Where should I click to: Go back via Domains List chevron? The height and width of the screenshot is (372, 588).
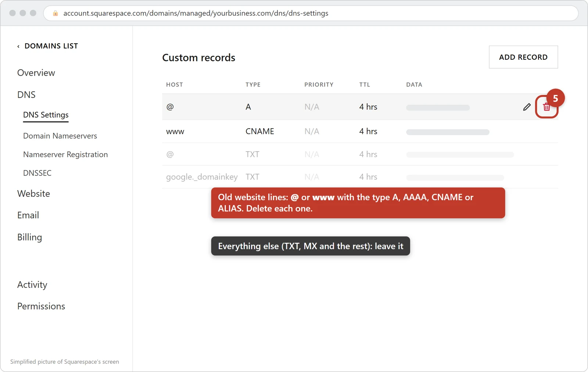[x=18, y=46]
